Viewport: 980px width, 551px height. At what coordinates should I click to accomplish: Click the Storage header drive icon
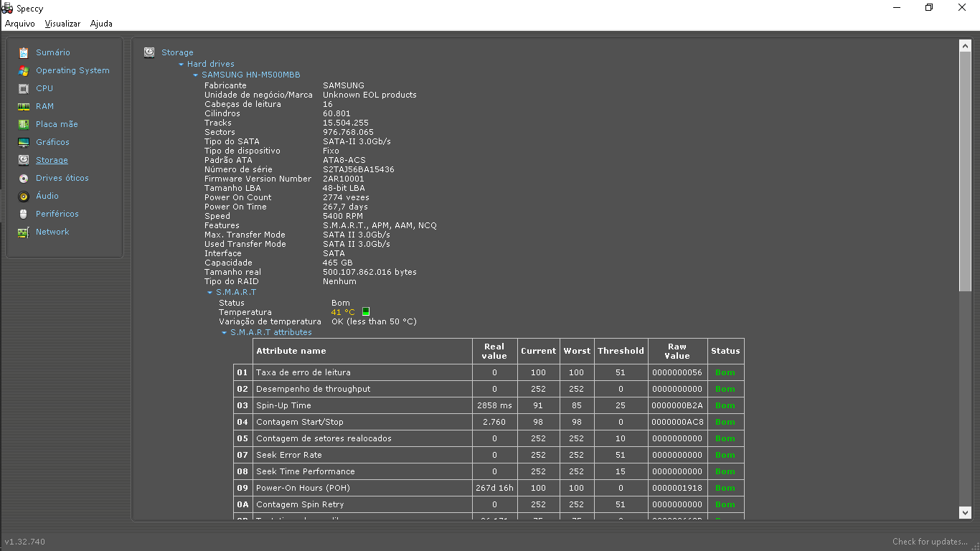149,52
